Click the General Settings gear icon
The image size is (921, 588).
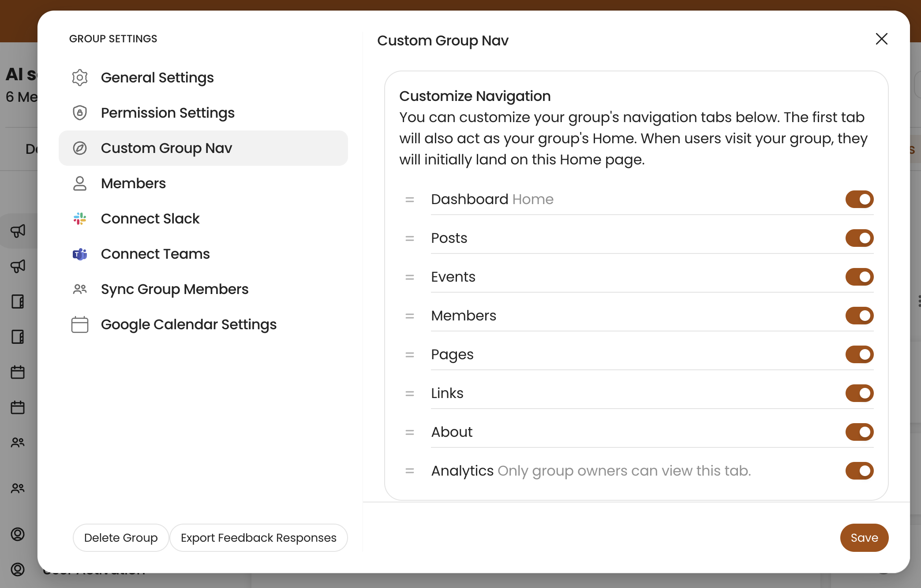[80, 78]
